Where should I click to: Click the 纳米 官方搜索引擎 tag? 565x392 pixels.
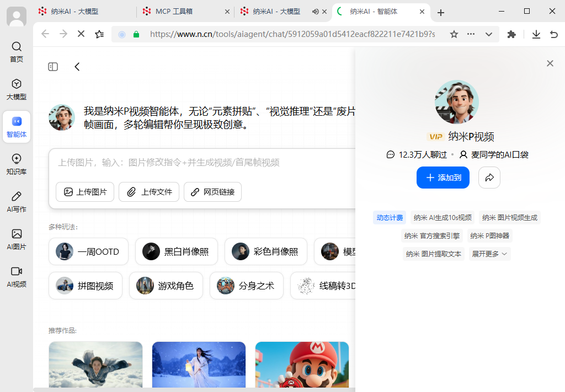(432, 236)
